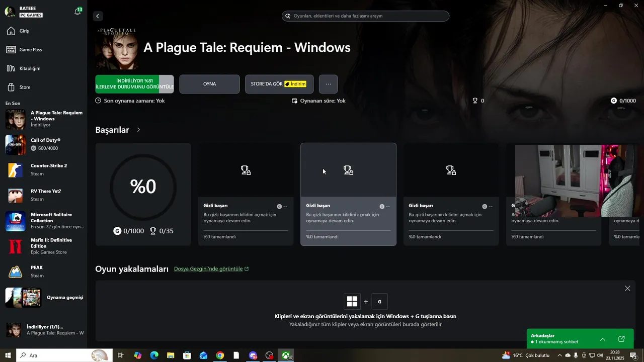Click the back arrow button
This screenshot has width=644, height=362.
(98, 16)
